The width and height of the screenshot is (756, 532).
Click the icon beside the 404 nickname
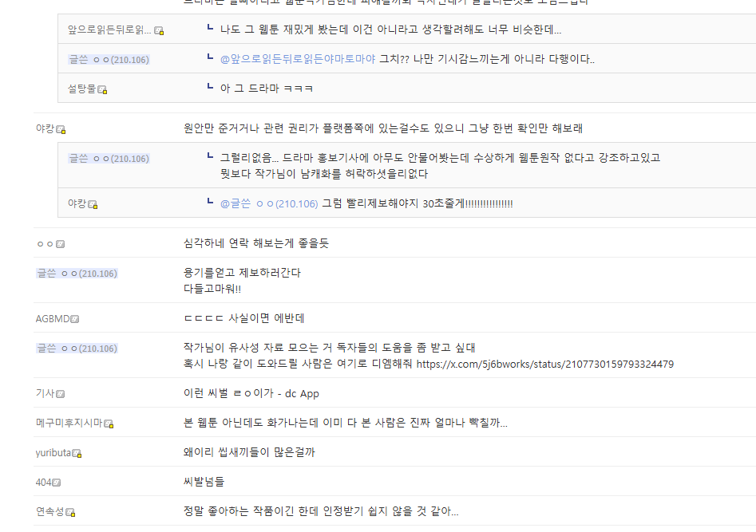(57, 483)
